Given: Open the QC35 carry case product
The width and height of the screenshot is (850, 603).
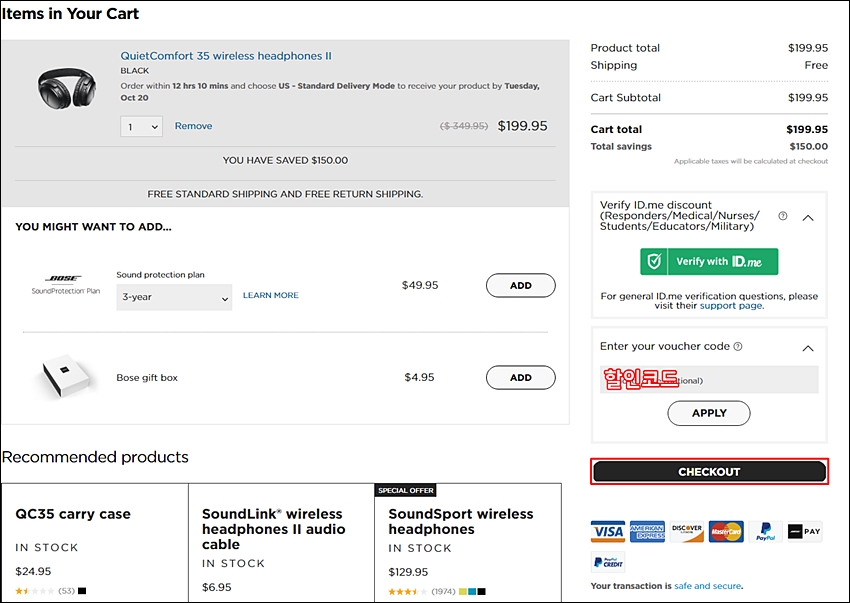Looking at the screenshot, I should pos(73,514).
